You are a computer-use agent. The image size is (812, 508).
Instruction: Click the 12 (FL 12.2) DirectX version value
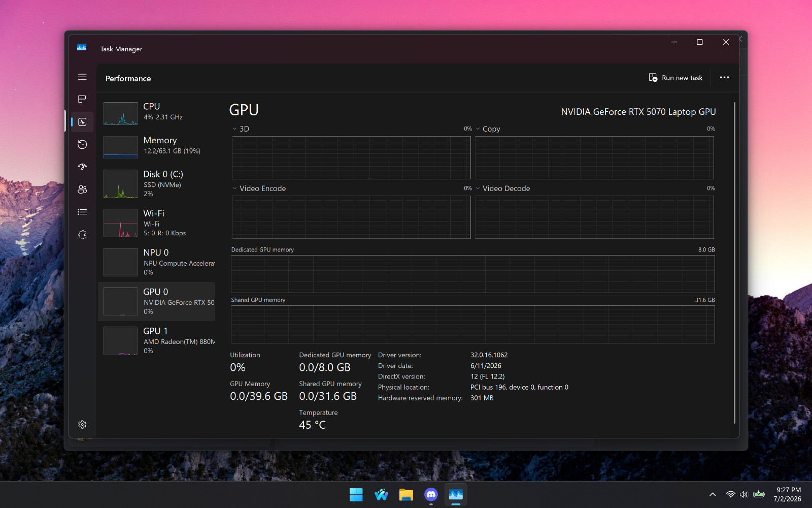click(487, 376)
